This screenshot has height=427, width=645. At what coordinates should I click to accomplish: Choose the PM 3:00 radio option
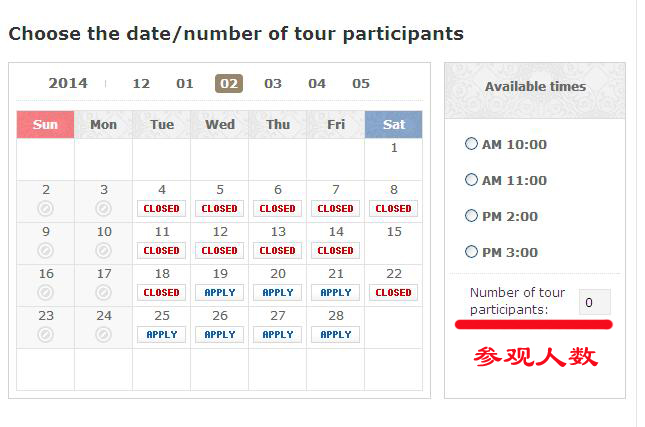(x=471, y=251)
